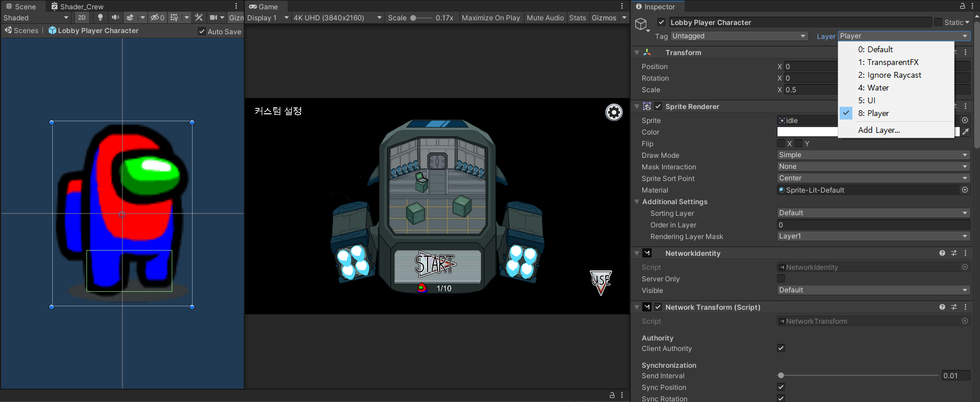Toggle GameObject active checkbox beside name field
980x402 pixels.
[661, 22]
